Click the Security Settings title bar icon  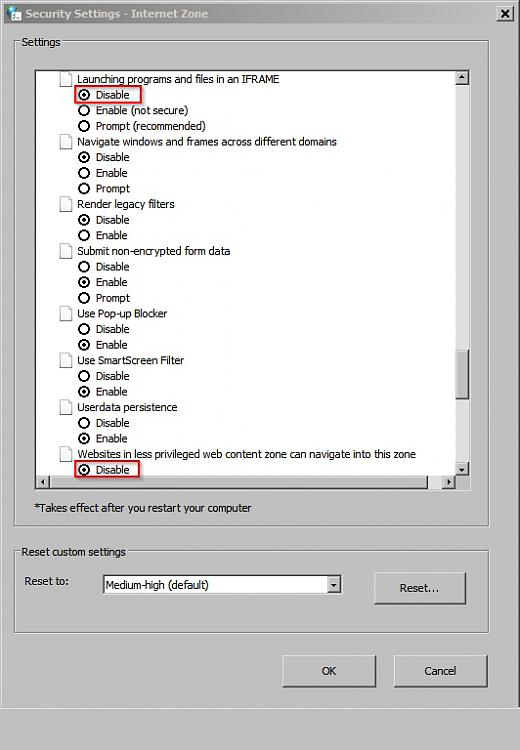tap(15, 13)
